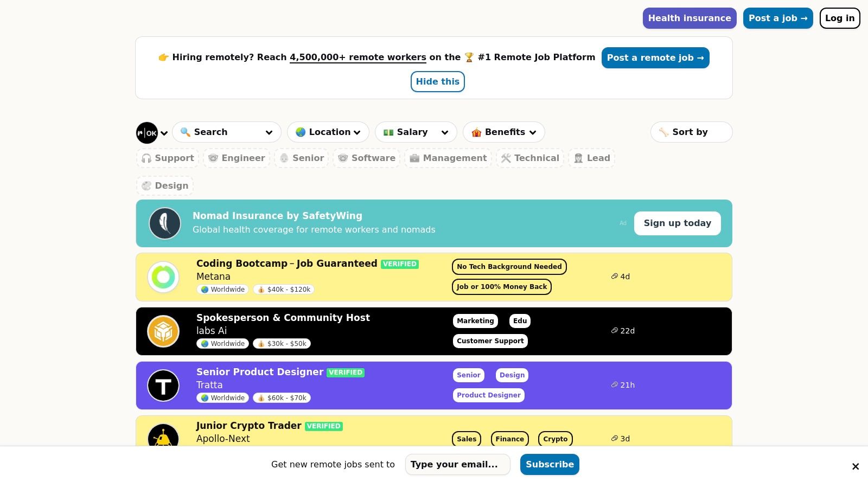Open the Remote OK logo menu

point(147,133)
